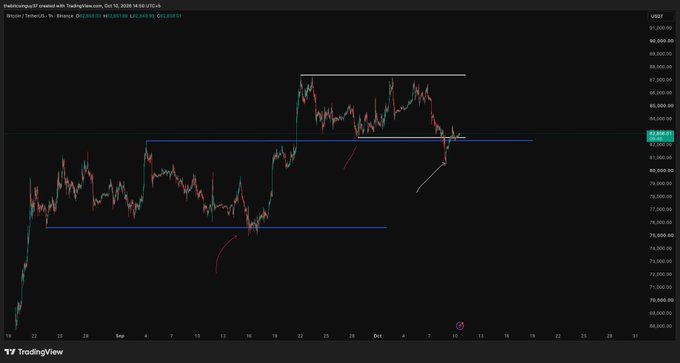Click the 88,000.00 price axis label
Screen dimensions: 680x363
[x=659, y=67]
